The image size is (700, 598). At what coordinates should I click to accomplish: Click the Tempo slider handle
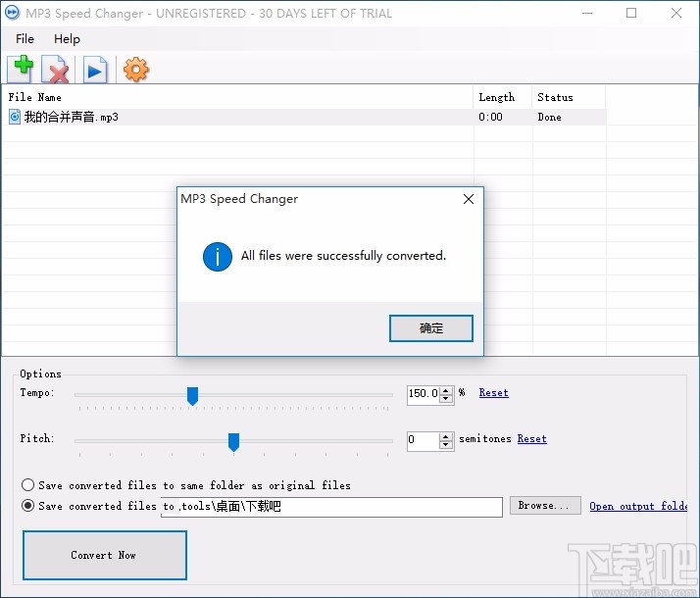(192, 396)
